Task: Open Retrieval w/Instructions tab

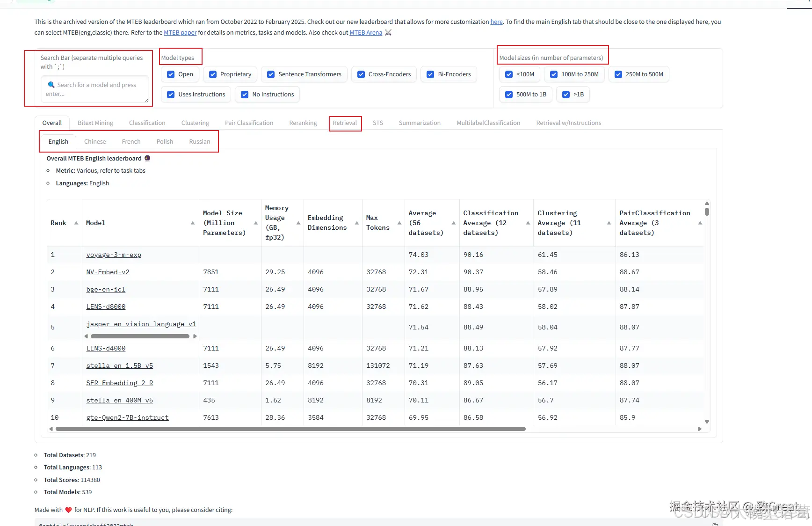Action: pyautogui.click(x=569, y=123)
